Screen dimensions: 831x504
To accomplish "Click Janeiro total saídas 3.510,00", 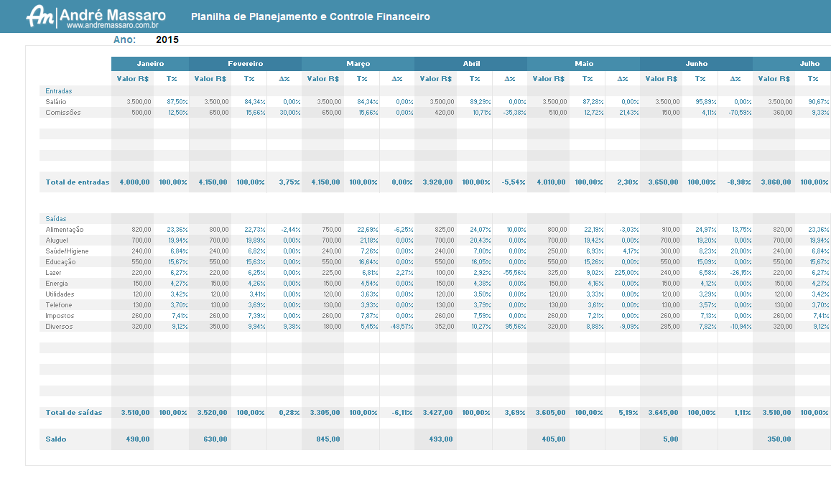I will 135,412.
